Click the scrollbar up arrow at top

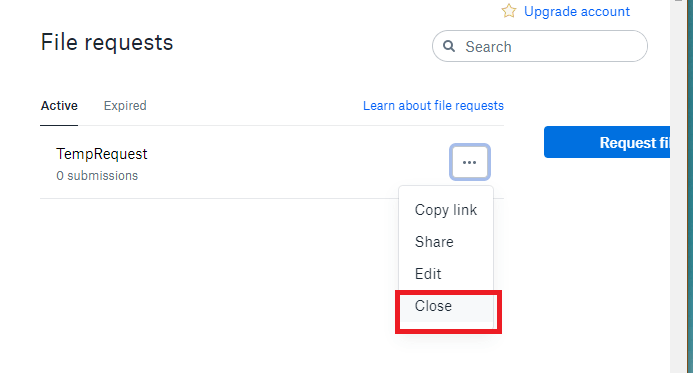679,1
